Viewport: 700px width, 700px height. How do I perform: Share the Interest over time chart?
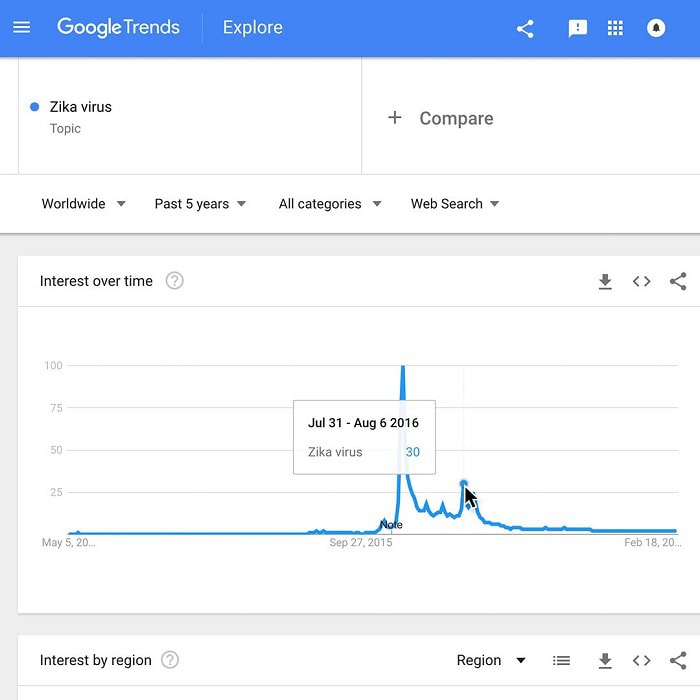[x=678, y=282]
